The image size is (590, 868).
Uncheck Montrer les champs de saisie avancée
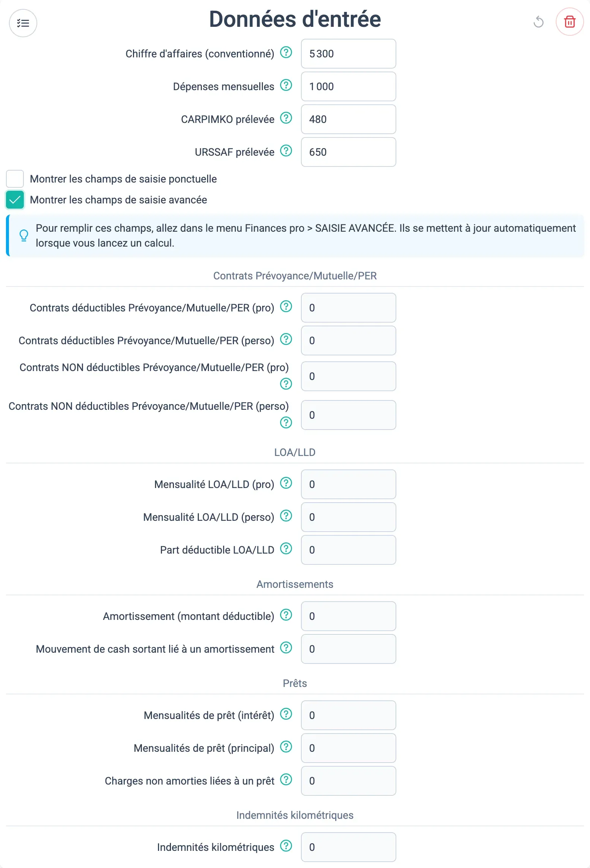click(15, 200)
